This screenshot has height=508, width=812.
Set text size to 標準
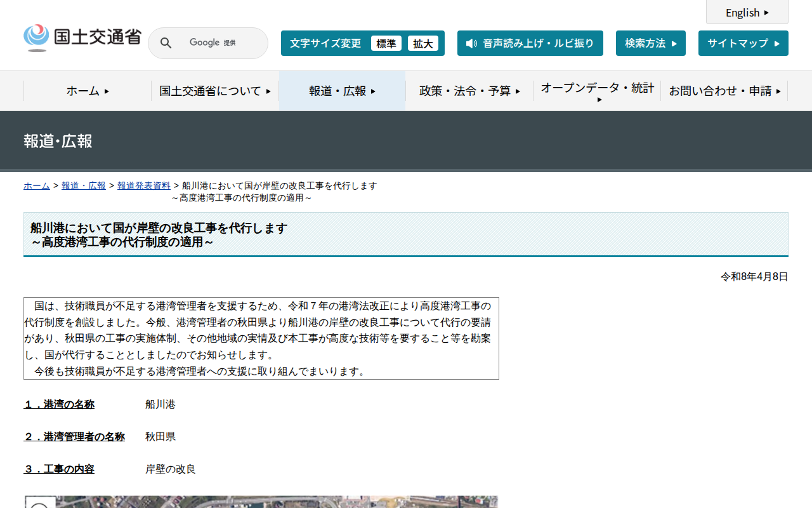386,43
